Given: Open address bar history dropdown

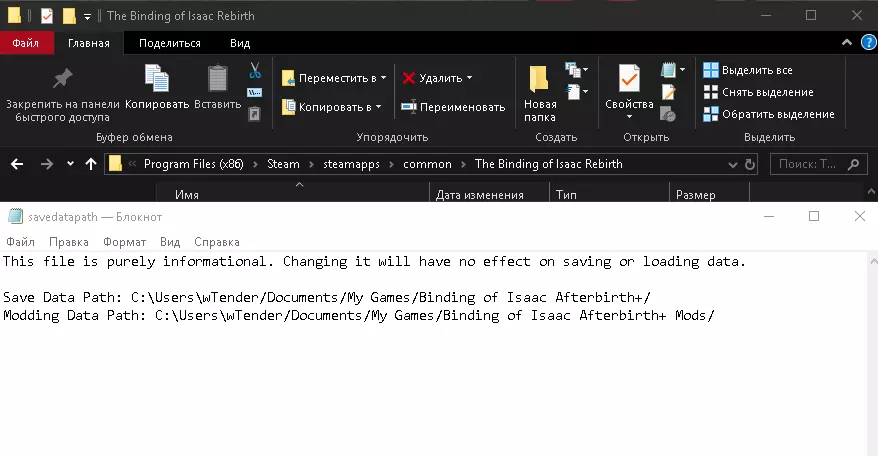Looking at the screenshot, I should 732,165.
